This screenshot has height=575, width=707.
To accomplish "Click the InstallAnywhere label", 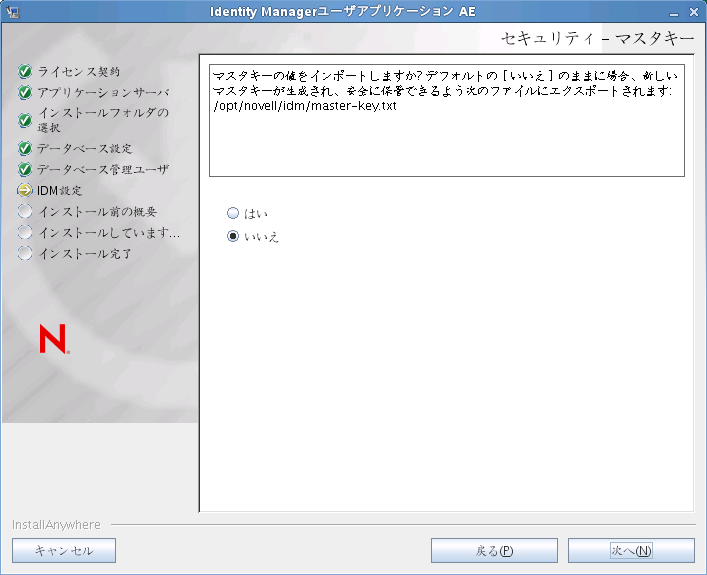I will (x=56, y=524).
